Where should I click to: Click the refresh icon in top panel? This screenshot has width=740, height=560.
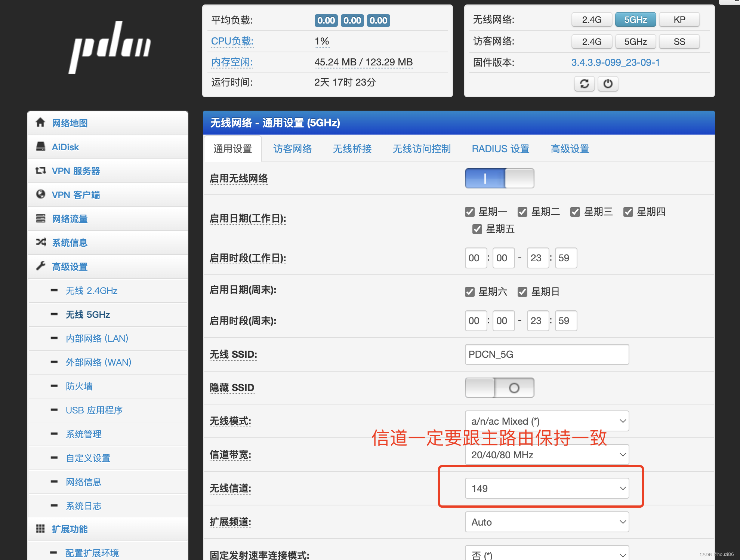pyautogui.click(x=584, y=84)
